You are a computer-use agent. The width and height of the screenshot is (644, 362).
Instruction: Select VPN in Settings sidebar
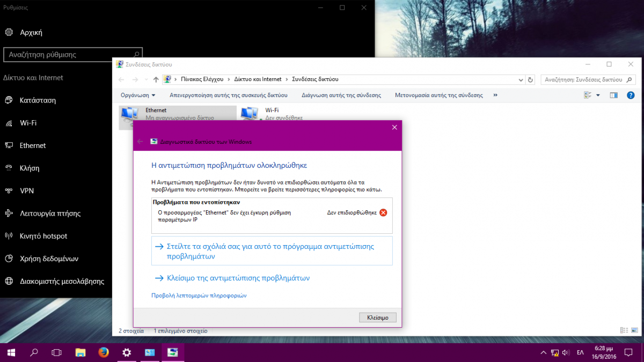click(27, 190)
